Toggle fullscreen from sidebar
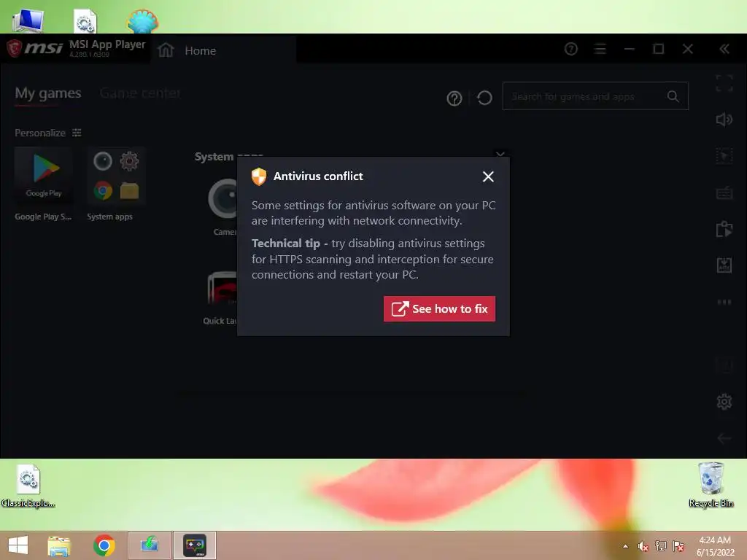This screenshot has height=560, width=747. [724, 83]
